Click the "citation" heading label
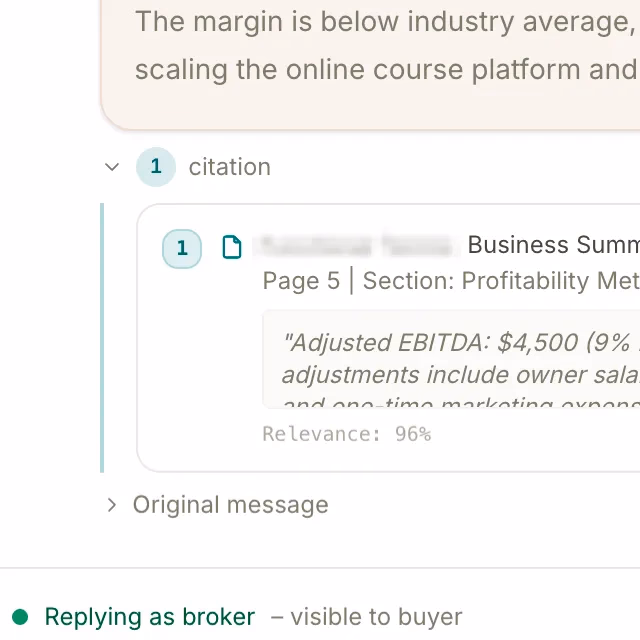Image resolution: width=640 pixels, height=640 pixels. tap(229, 167)
